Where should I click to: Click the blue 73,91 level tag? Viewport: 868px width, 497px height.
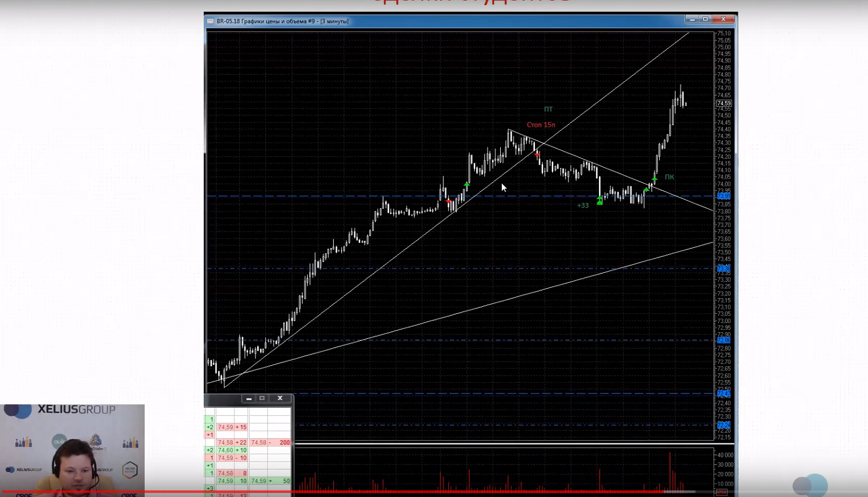(724, 196)
